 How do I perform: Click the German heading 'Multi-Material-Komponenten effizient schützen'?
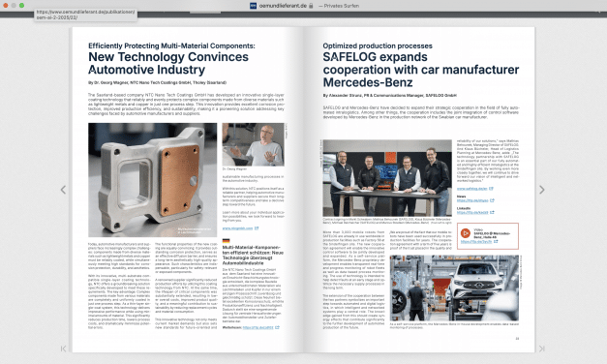coord(253,256)
